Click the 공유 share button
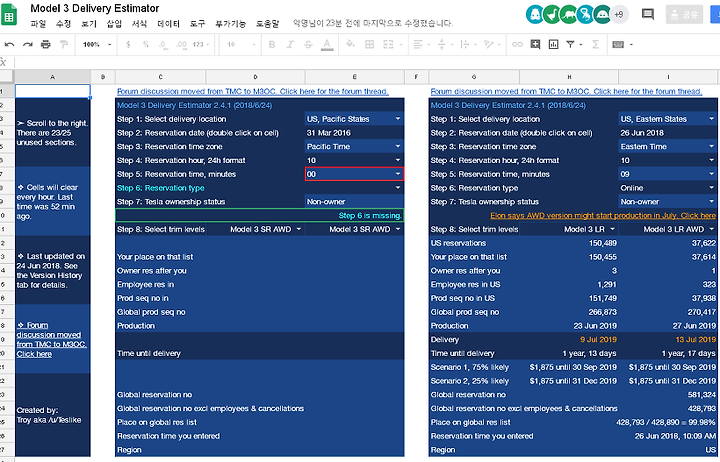Image resolution: width=720 pixels, height=462 pixels. pyautogui.click(x=684, y=15)
